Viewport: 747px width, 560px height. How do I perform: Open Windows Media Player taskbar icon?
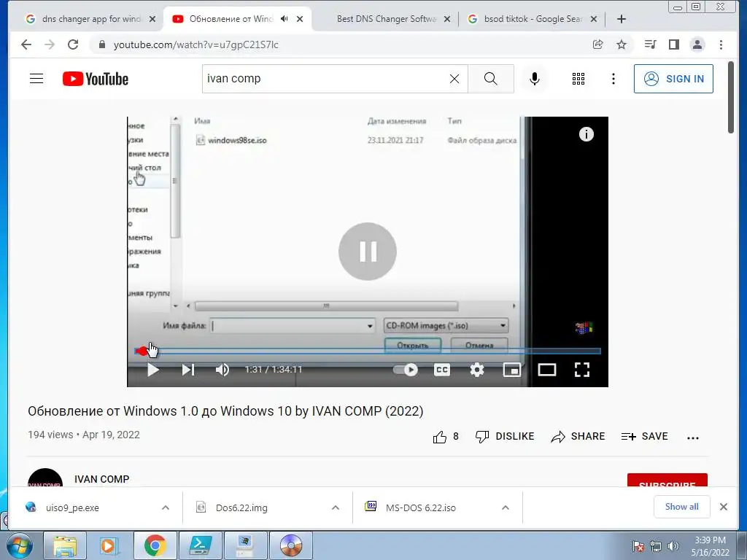click(109, 545)
